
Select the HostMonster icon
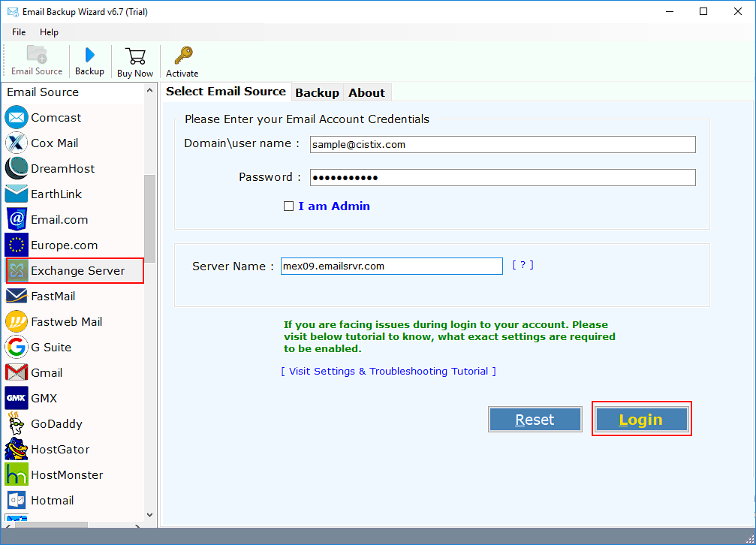(x=17, y=474)
